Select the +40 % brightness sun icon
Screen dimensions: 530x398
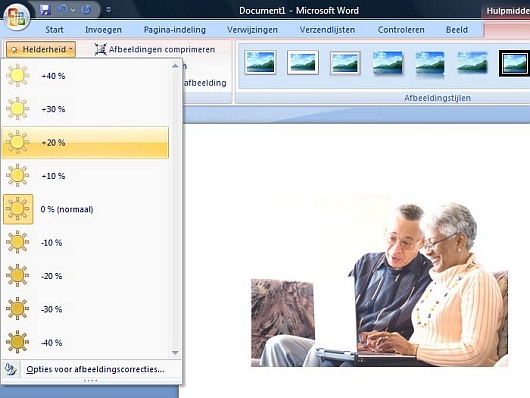pyautogui.click(x=18, y=75)
